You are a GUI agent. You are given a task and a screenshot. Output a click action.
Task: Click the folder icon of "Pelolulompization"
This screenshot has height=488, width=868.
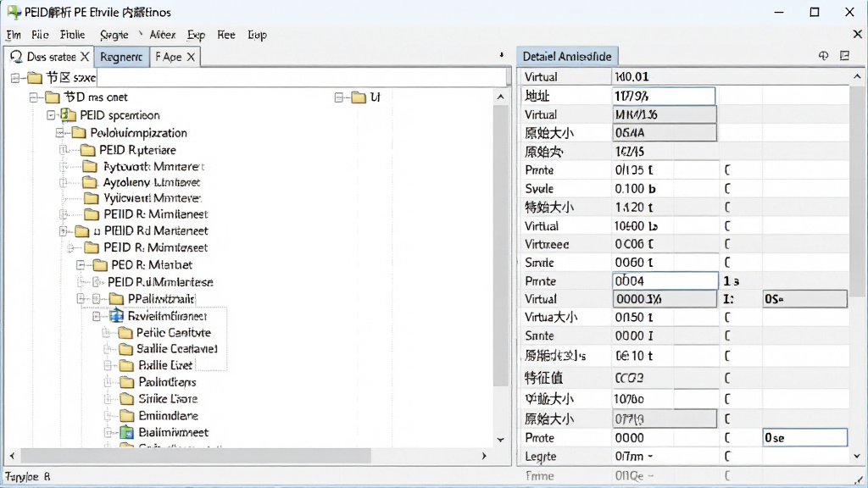pos(79,133)
